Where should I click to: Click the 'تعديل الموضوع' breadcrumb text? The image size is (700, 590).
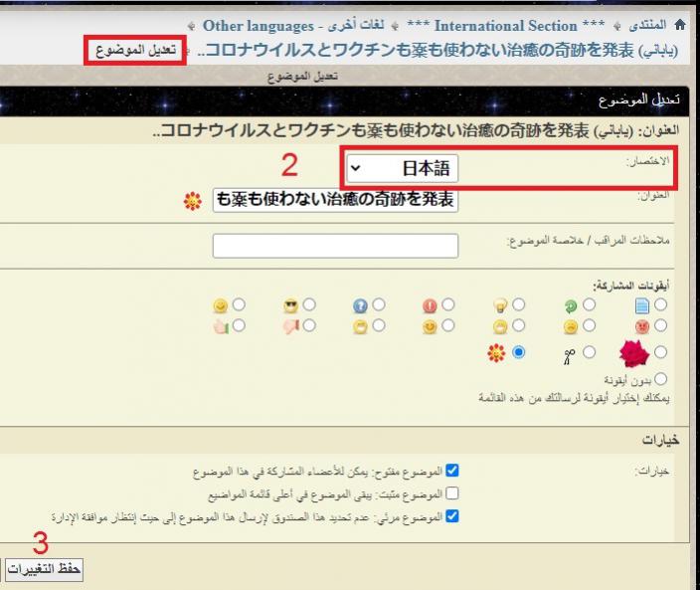click(x=136, y=50)
